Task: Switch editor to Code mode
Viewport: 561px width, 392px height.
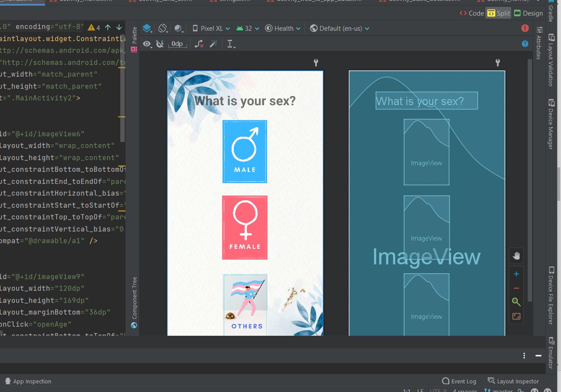Action: 471,13
